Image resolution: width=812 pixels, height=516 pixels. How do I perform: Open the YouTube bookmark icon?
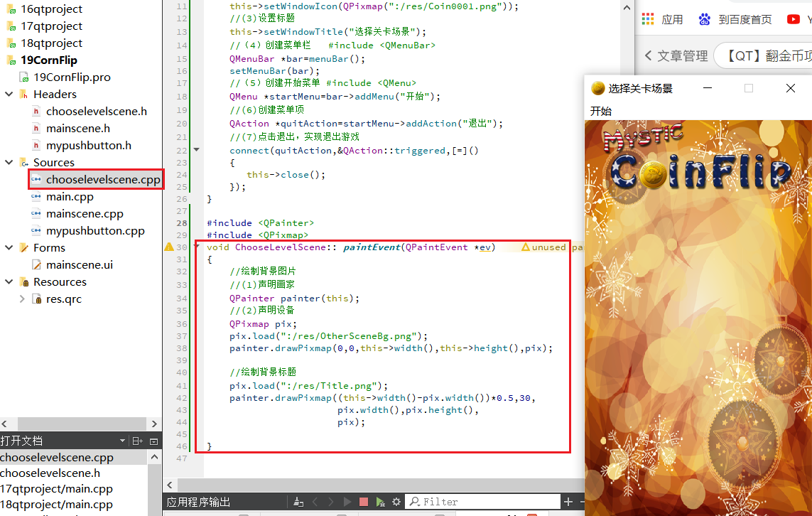(x=793, y=19)
